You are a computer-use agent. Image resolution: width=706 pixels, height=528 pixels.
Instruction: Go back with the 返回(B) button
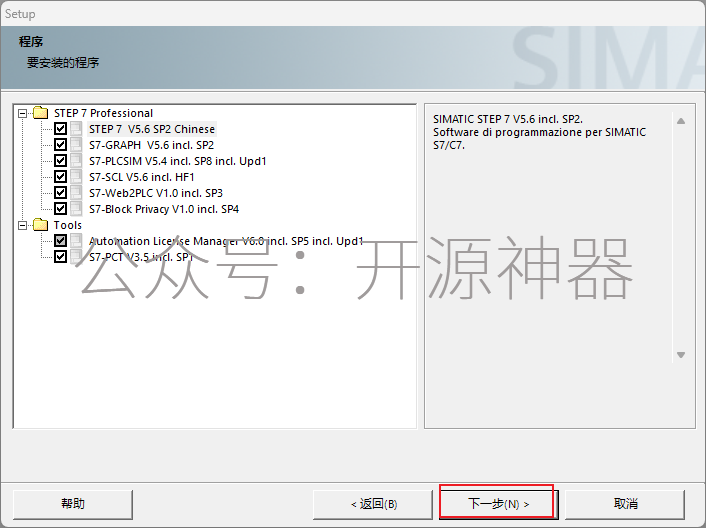click(x=373, y=504)
